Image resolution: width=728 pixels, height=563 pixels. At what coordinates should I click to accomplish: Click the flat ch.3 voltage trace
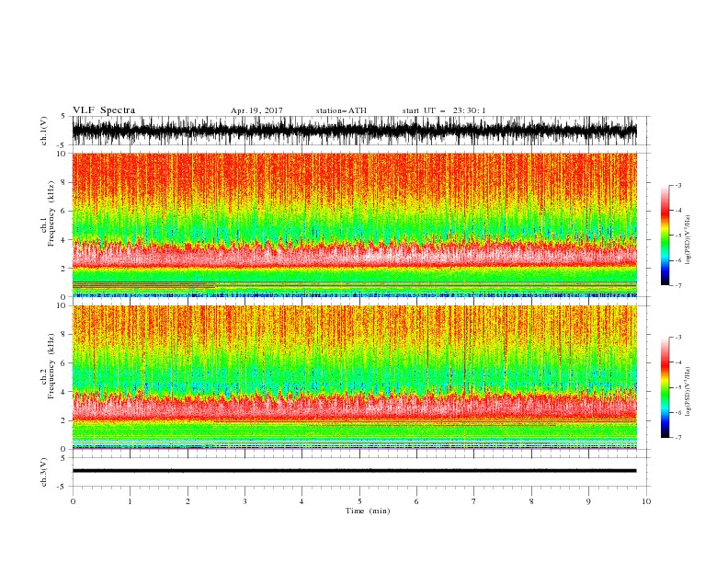(x=355, y=471)
